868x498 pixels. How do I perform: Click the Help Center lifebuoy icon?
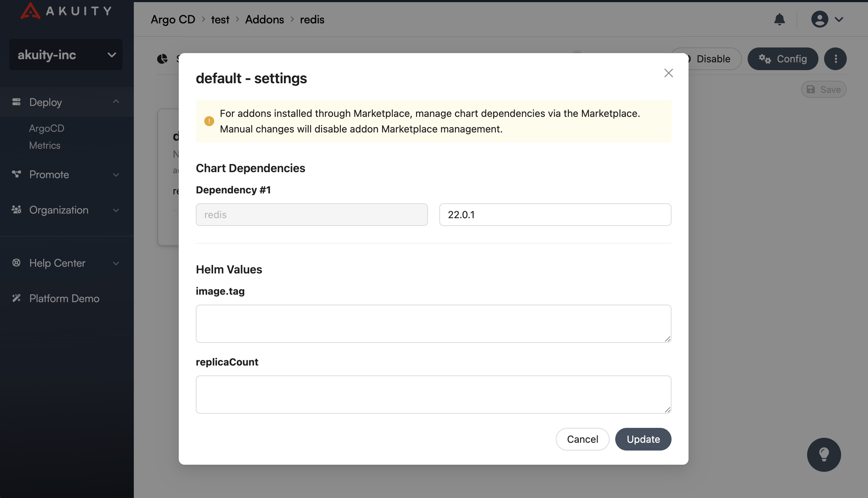point(16,263)
